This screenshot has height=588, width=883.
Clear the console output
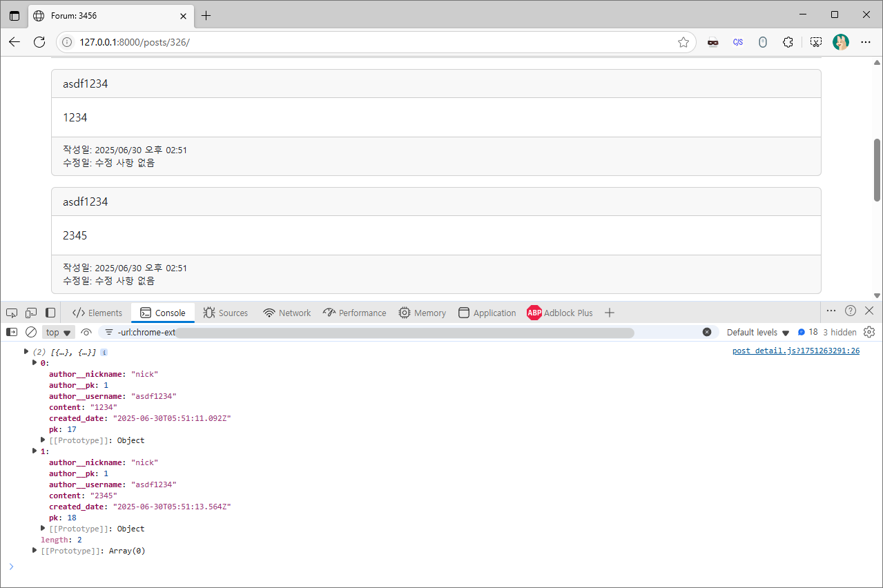pyautogui.click(x=31, y=332)
